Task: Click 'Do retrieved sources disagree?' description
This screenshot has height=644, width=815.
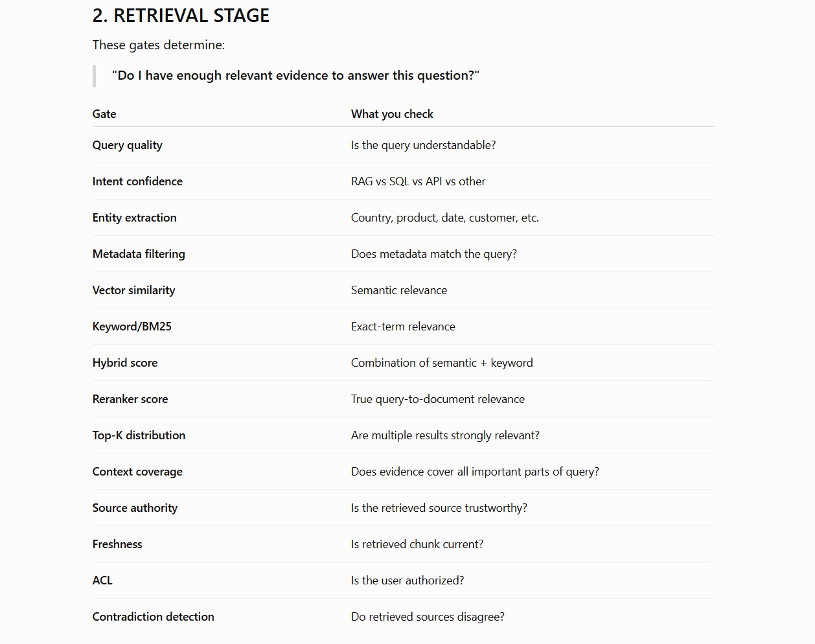Action: click(x=428, y=617)
